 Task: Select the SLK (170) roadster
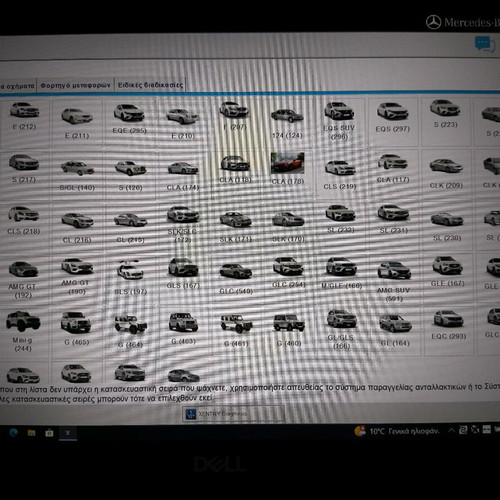[x=288, y=227]
